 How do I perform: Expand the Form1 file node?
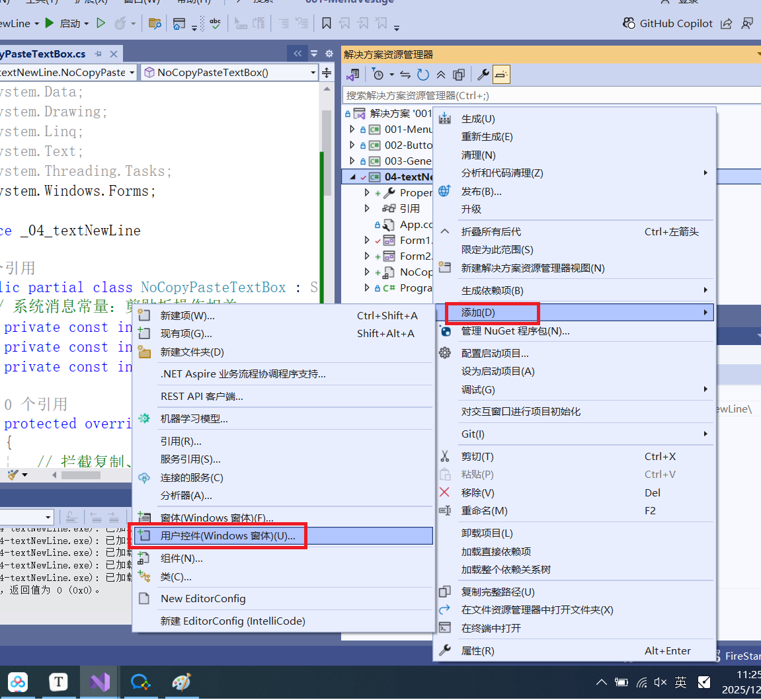[x=367, y=240]
